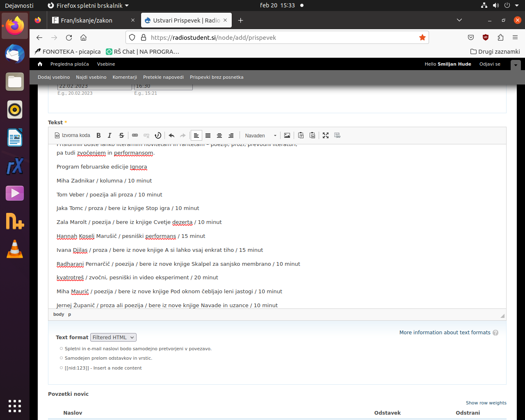
Task: Switch to the Fran/iskanje/zakon tab
Action: (87, 20)
